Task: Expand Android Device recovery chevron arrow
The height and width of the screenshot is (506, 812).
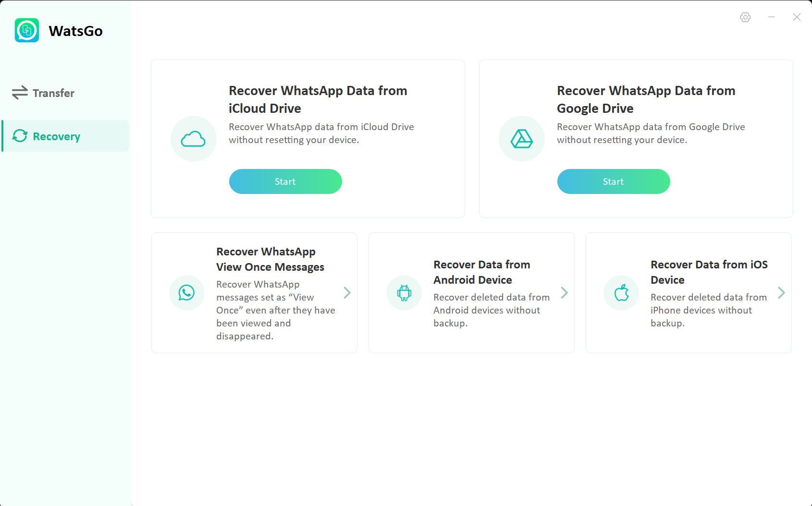Action: pyautogui.click(x=565, y=292)
